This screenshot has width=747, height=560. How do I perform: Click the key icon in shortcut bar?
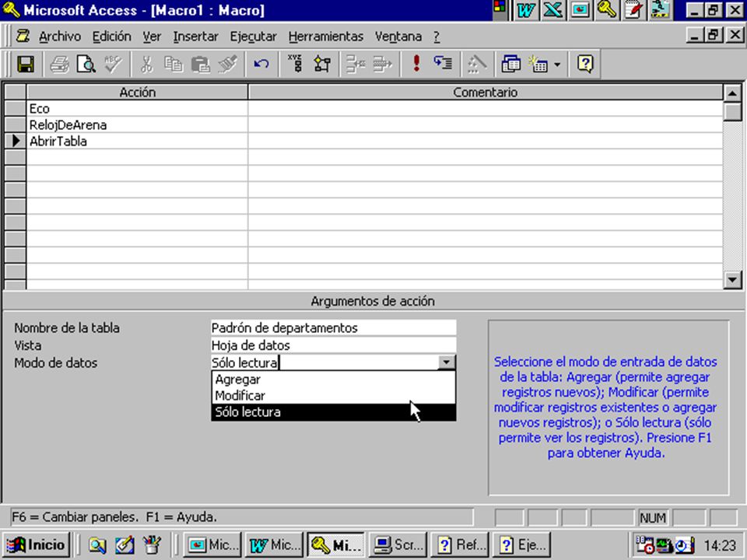coord(606,10)
